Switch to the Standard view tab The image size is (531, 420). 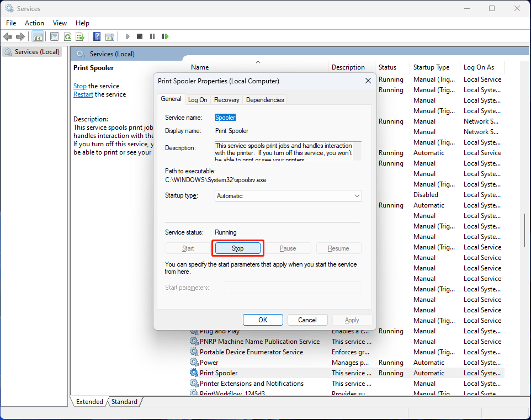125,402
